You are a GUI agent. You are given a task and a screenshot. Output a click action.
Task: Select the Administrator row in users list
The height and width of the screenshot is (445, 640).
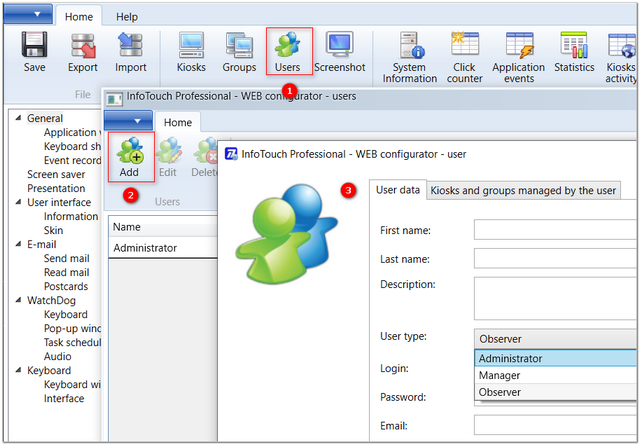pyautogui.click(x=163, y=248)
